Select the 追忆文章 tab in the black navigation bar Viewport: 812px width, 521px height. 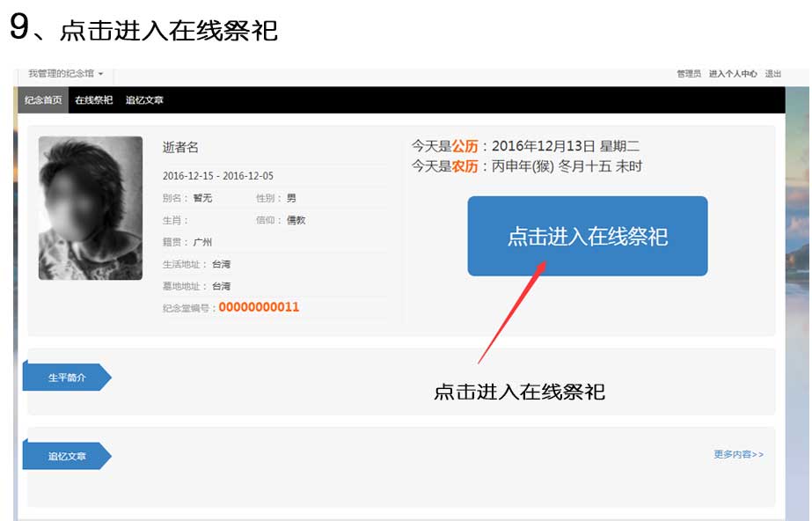point(144,100)
